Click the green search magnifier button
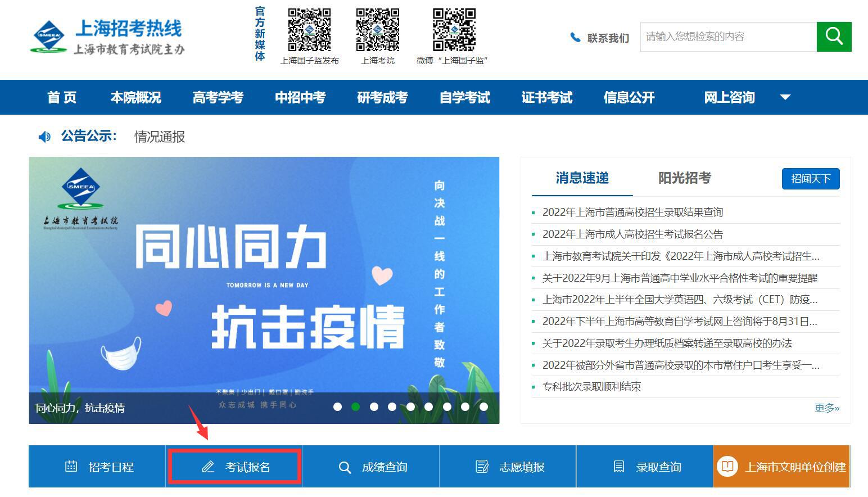 pos(834,37)
